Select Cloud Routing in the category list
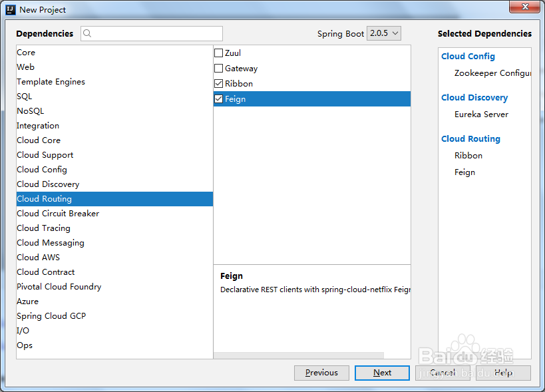 pos(114,199)
